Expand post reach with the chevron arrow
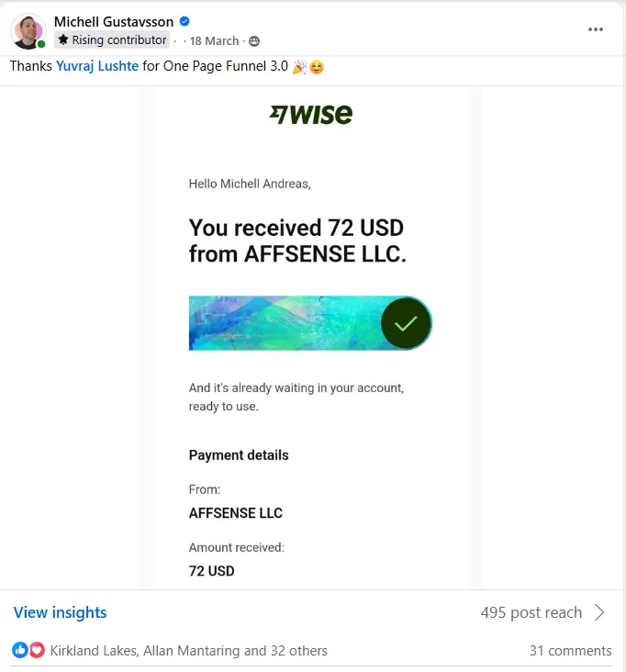626x672 pixels. (599, 612)
